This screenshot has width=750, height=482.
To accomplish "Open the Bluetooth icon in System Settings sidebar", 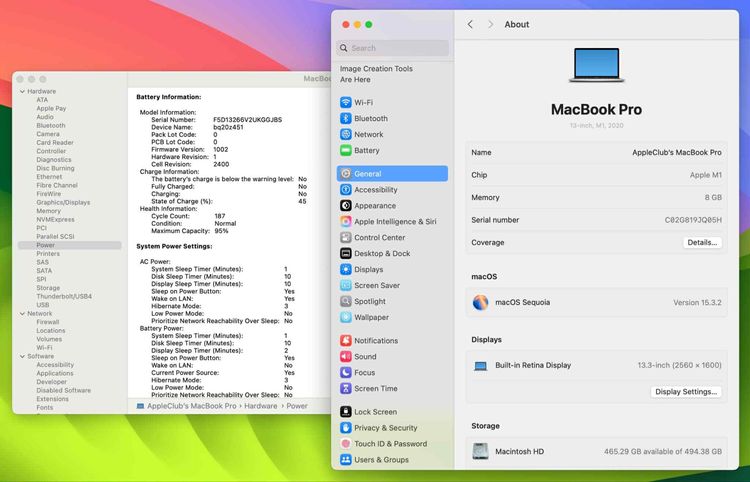I will click(x=346, y=118).
